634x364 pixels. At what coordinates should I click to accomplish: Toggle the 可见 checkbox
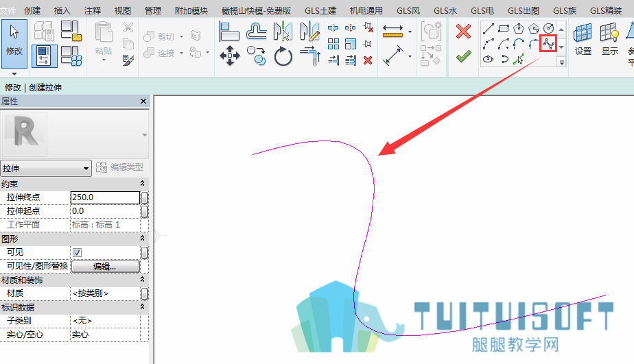(x=77, y=252)
